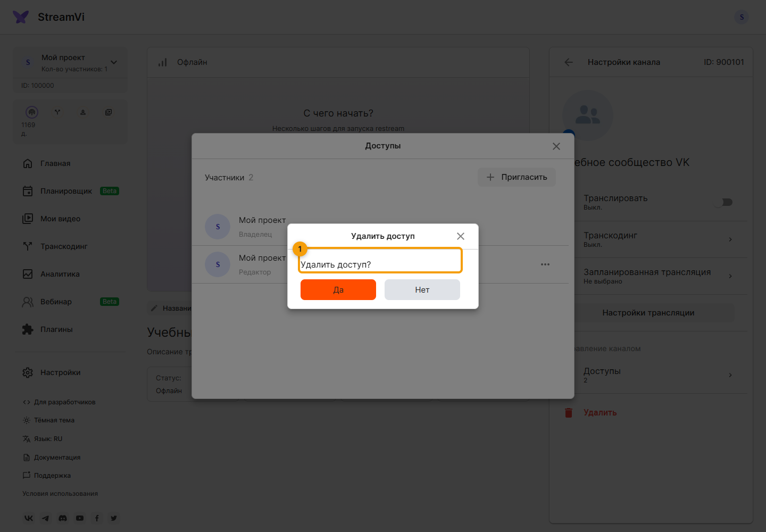The image size is (766, 532).
Task: Open the YouTube social link icon
Action: tap(80, 518)
